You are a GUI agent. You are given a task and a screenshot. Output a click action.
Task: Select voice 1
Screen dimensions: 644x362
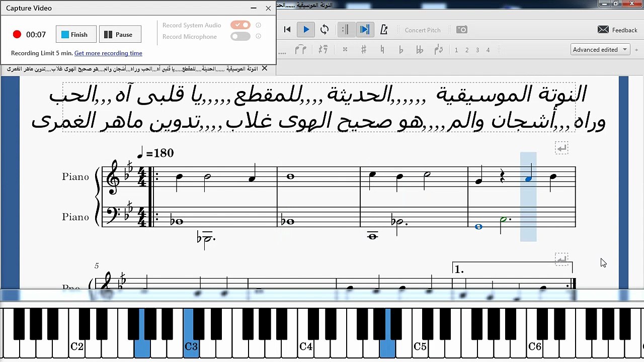(x=456, y=50)
